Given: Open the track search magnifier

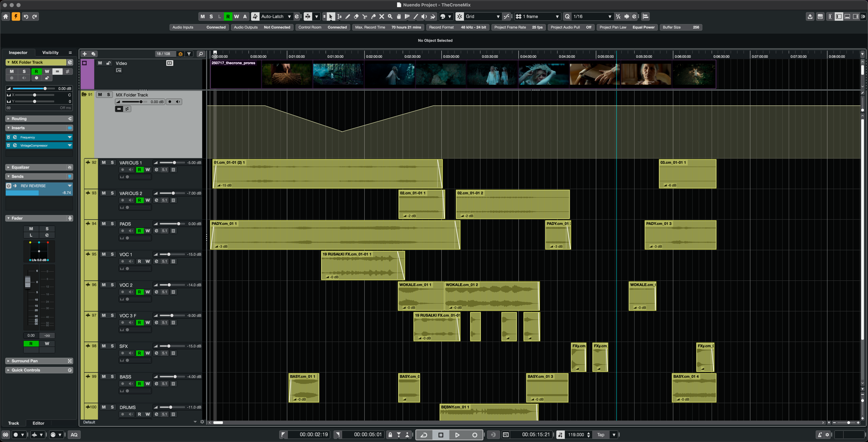Looking at the screenshot, I should [x=201, y=54].
